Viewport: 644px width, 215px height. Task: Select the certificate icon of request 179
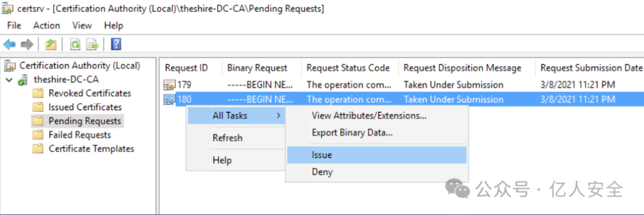tap(169, 85)
